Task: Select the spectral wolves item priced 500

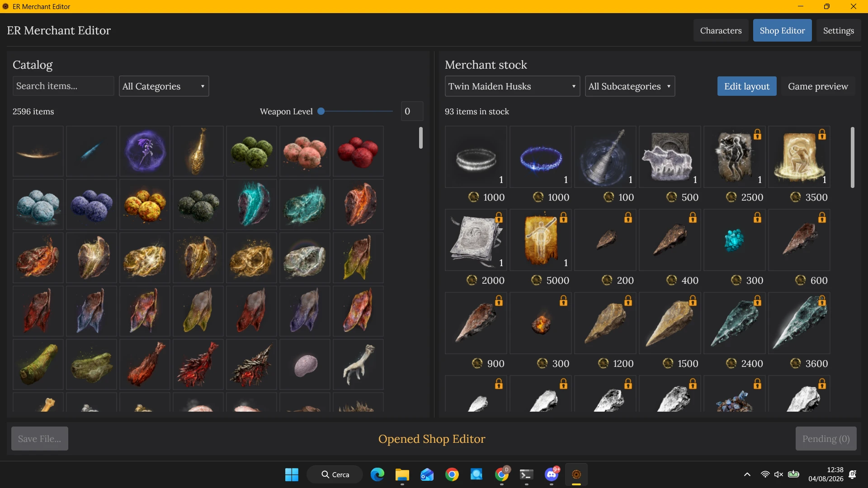Action: [670, 156]
